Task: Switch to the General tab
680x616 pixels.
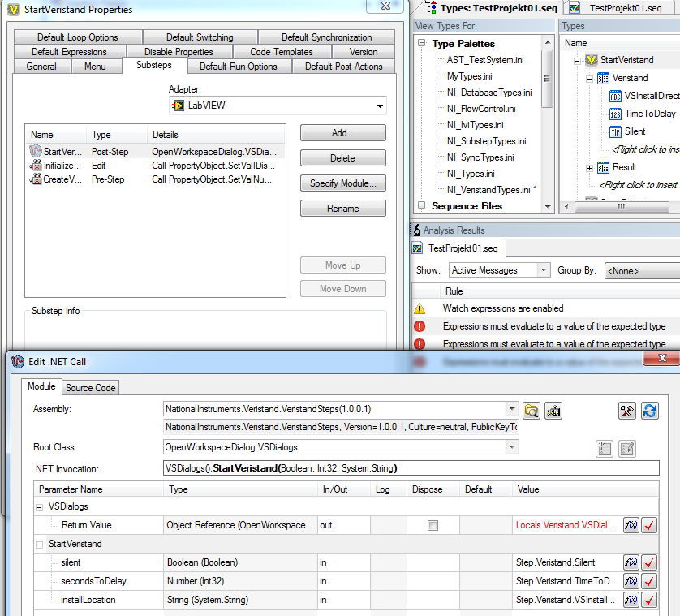Action: 41,67
